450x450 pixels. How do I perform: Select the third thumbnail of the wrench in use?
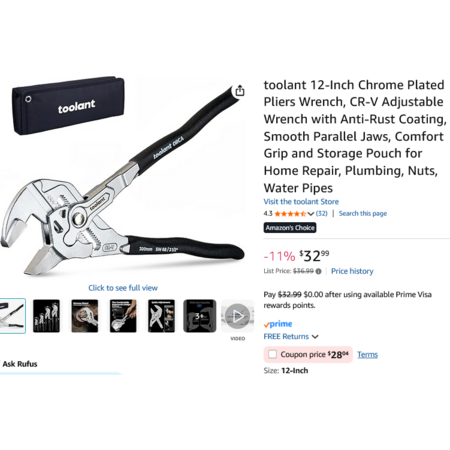85,316
